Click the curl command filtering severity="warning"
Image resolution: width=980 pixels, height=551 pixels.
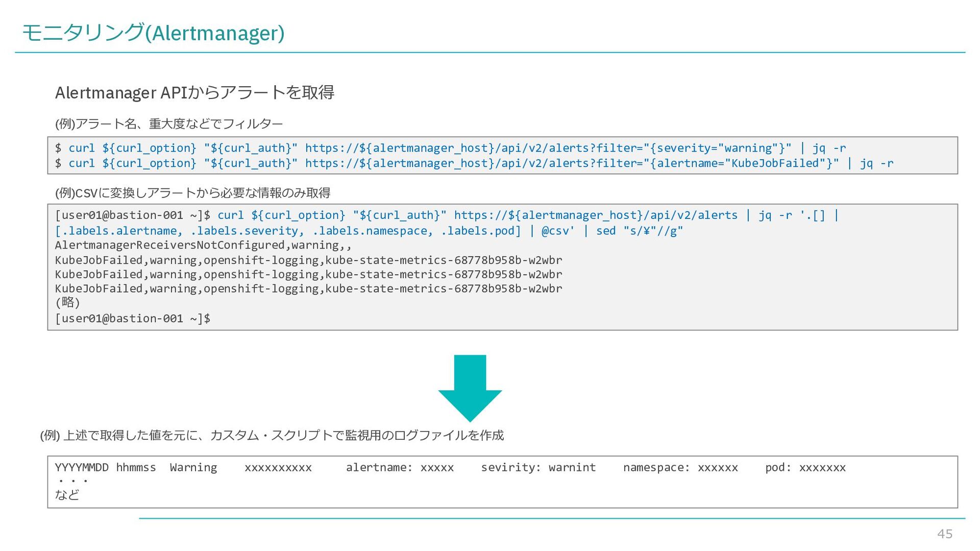(x=451, y=148)
